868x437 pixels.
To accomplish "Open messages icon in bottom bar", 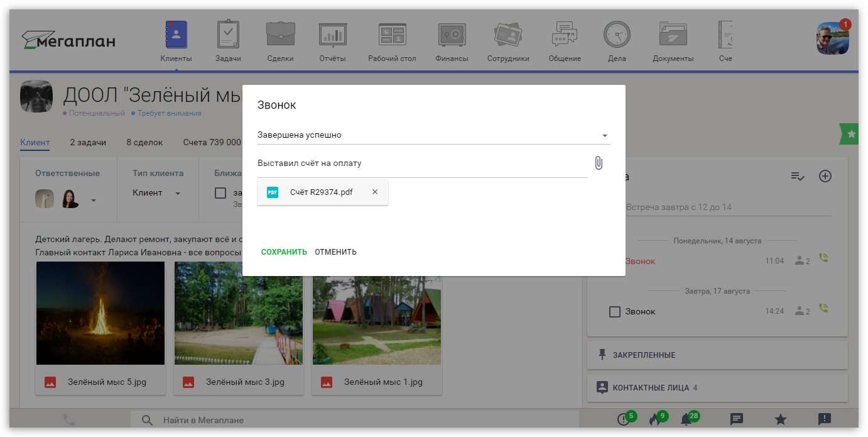I will (737, 419).
